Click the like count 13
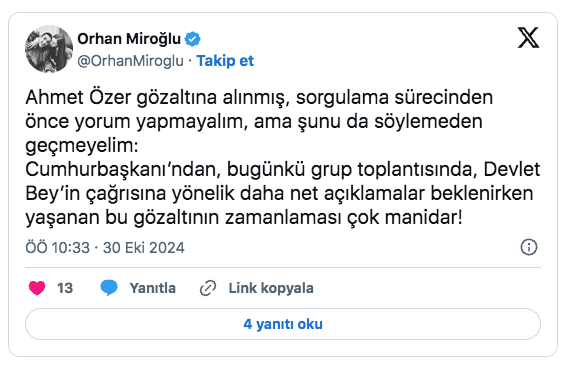This screenshot has height=373, width=581. pos(65,288)
